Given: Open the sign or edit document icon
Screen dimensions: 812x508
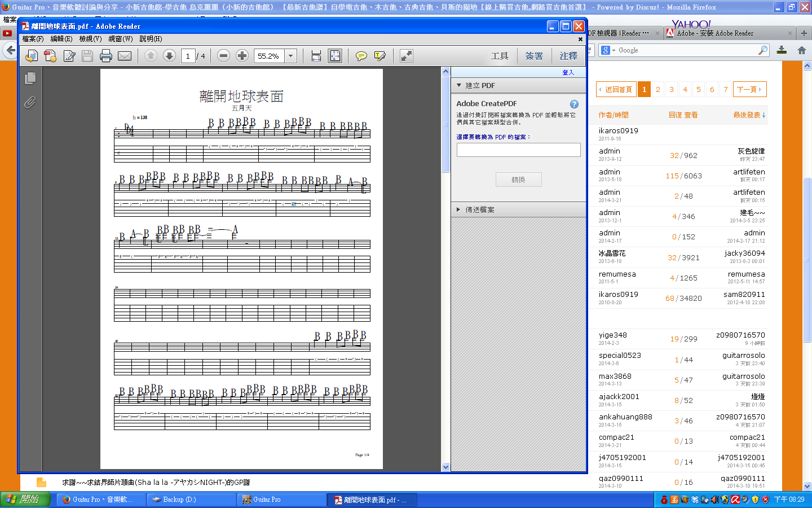Looking at the screenshot, I should tap(69, 56).
